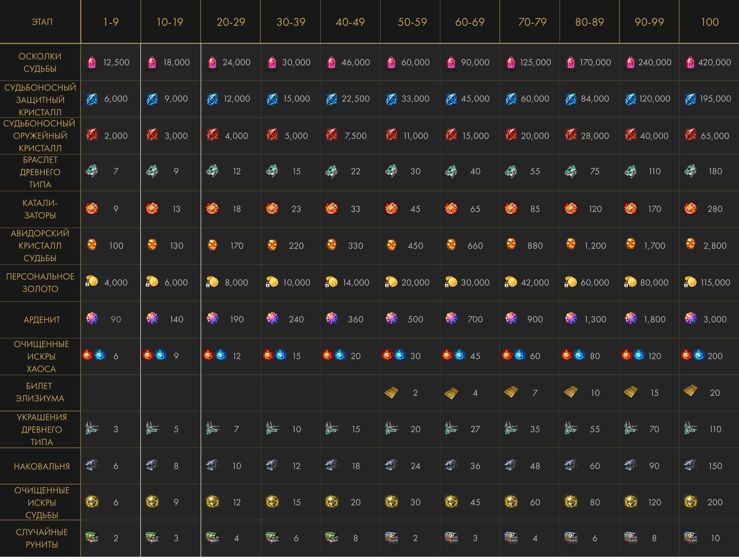Click the Avidor crystal icon next to 2,800
This screenshot has height=560, width=739.
point(690,244)
